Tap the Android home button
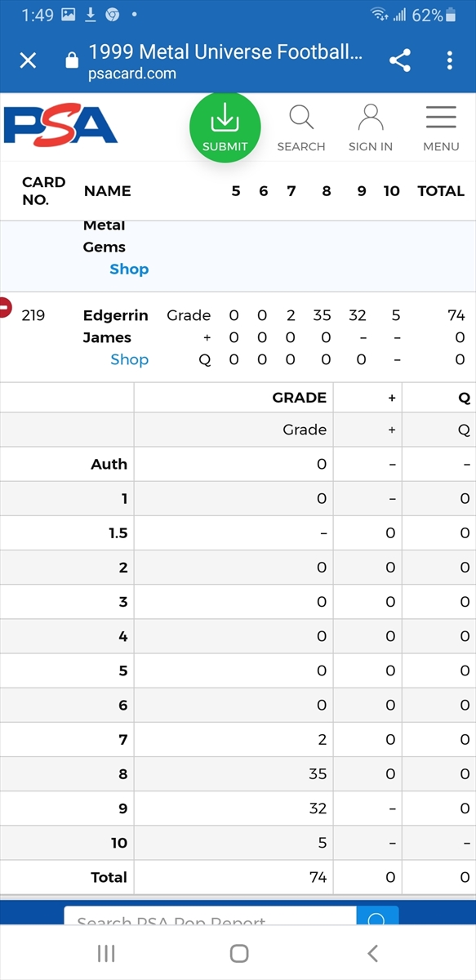Screen dimensions: 476x980 click(238, 953)
